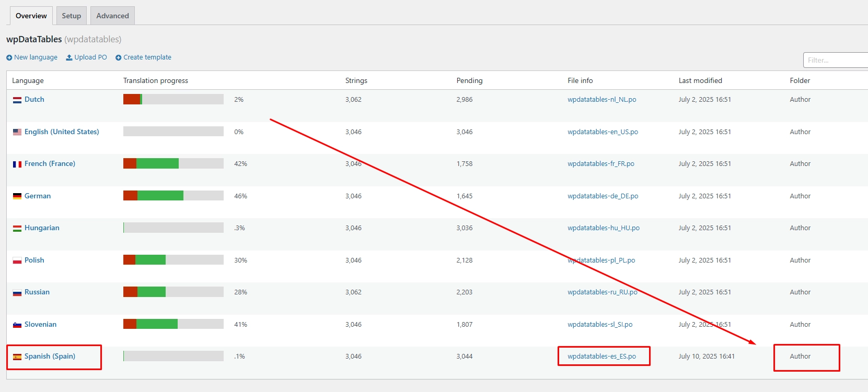Viewport: 868px width, 392px height.
Task: Click the Slovenian translation progress bar
Action: [x=173, y=324]
